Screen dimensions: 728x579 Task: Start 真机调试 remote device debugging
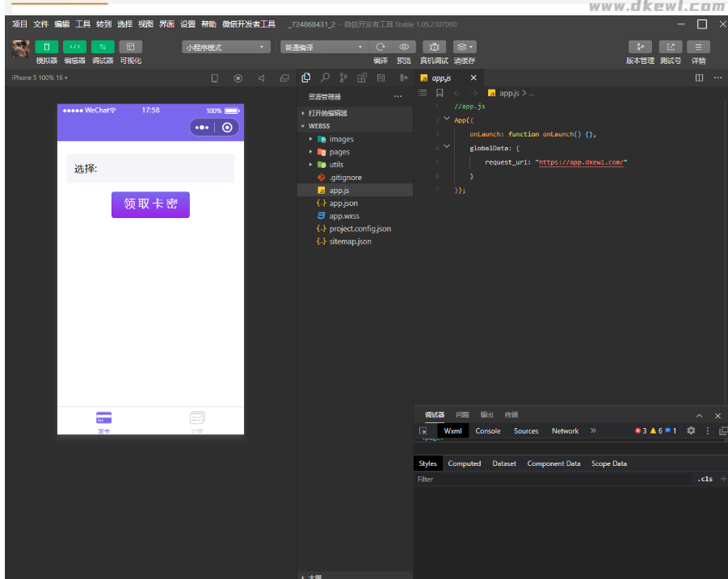(x=434, y=47)
